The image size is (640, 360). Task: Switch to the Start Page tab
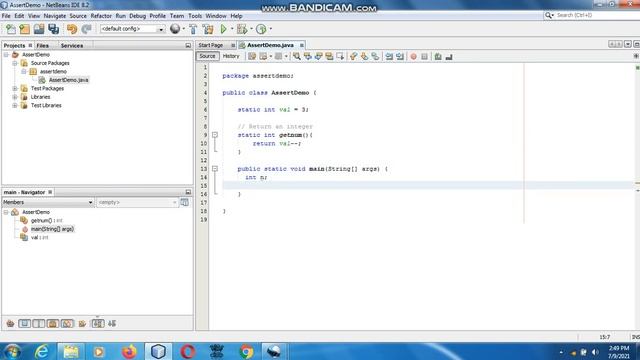pos(211,45)
